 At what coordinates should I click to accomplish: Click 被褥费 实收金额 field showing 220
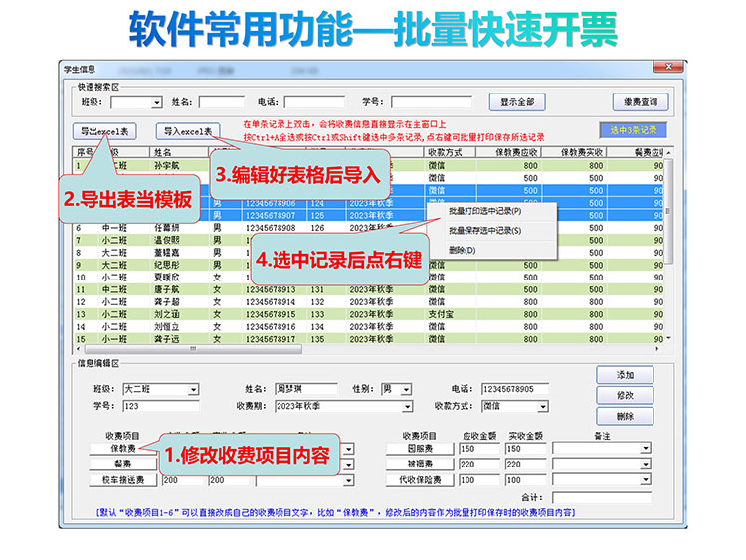[x=525, y=464]
